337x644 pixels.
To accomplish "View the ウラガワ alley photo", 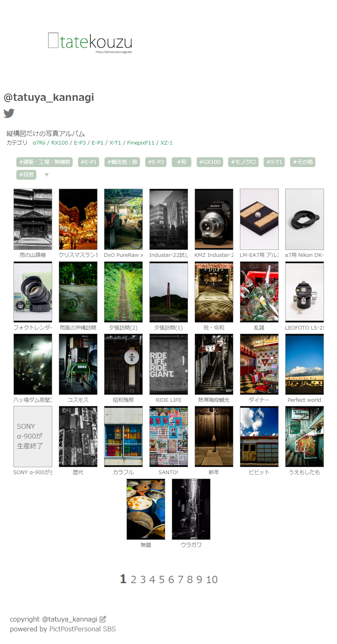I will [x=191, y=509].
